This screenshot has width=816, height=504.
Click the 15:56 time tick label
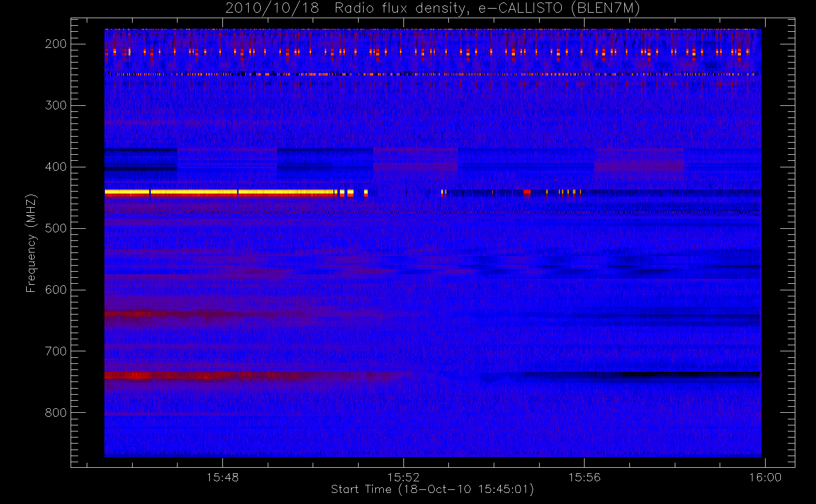[585, 477]
